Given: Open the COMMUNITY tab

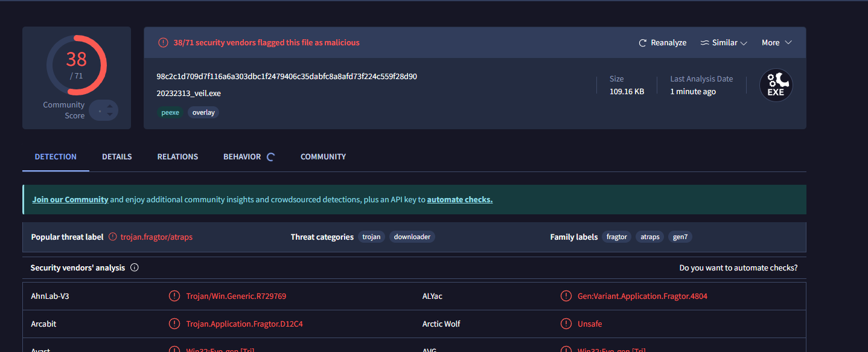Looking at the screenshot, I should 323,157.
